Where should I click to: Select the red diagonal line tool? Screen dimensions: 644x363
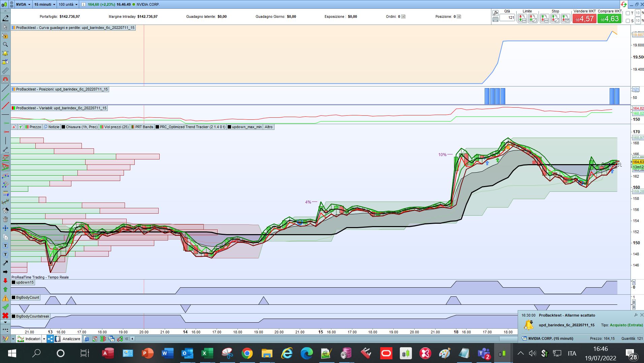[x=5, y=106]
